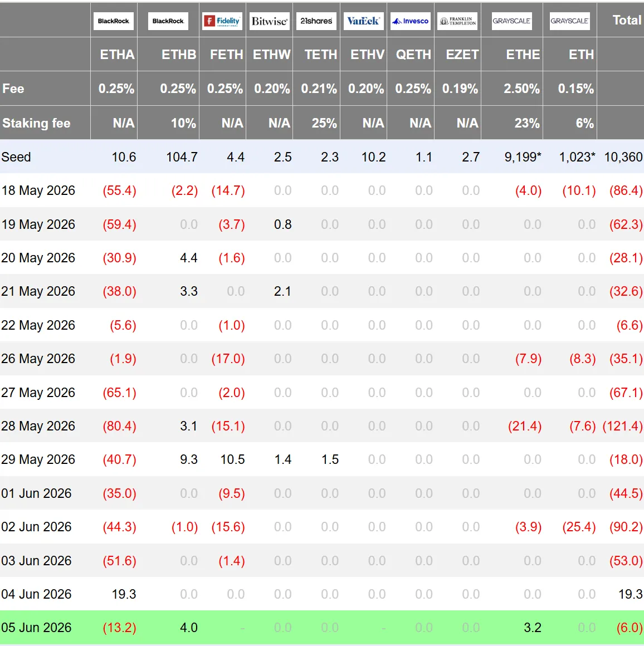Click the 25% staking fee for TETH
The width and height of the screenshot is (644, 646).
(324, 123)
